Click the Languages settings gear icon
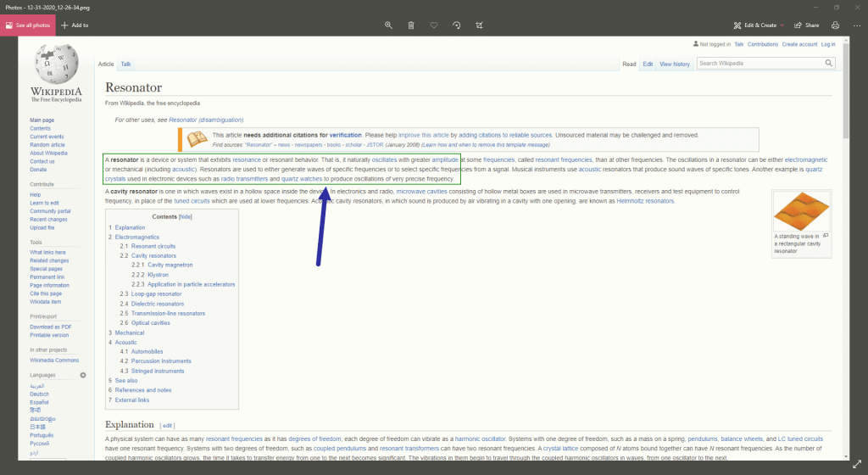868x475 pixels. click(83, 375)
